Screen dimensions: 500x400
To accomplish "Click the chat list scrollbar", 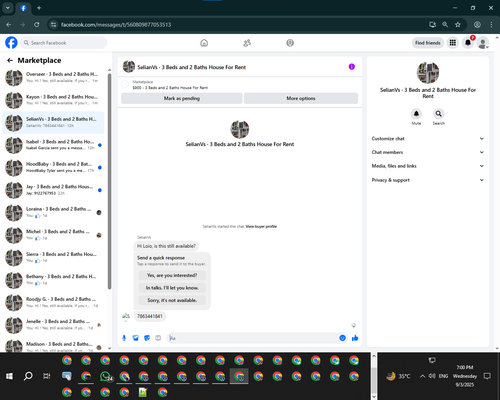I will click(x=109, y=182).
